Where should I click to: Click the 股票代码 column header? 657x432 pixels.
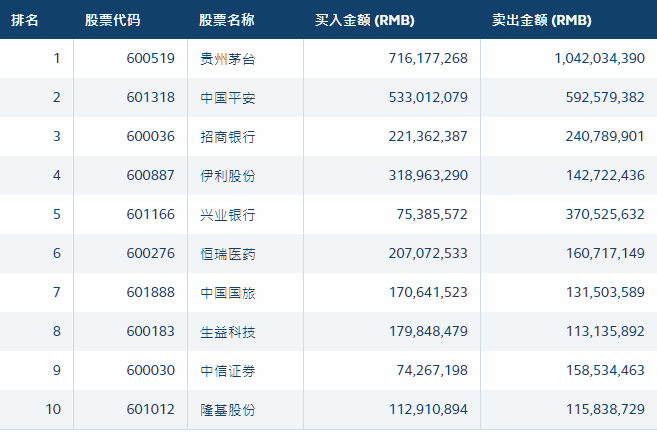tap(112, 20)
